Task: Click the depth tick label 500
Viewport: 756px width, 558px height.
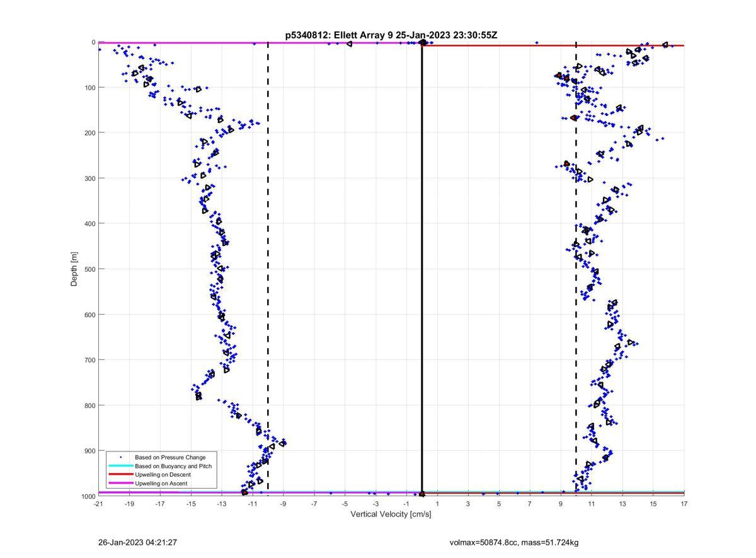Action: [x=89, y=269]
